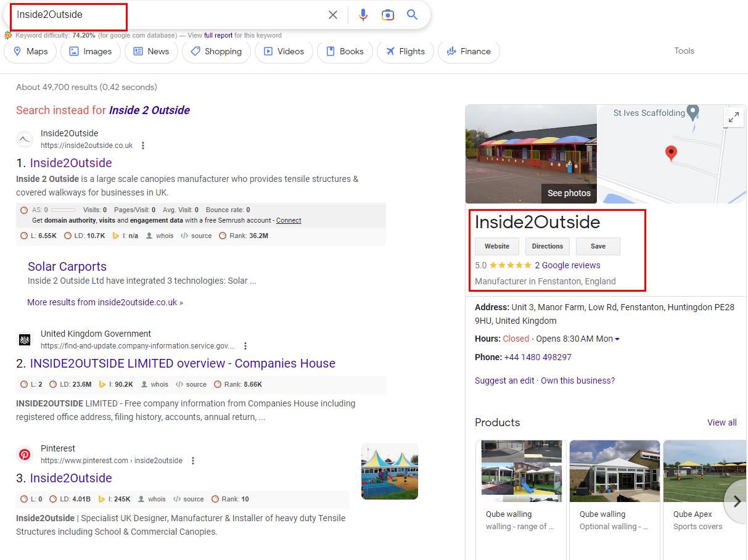View more results from inside2outside.co.uk
The width and height of the screenshot is (748, 560).
point(105,302)
